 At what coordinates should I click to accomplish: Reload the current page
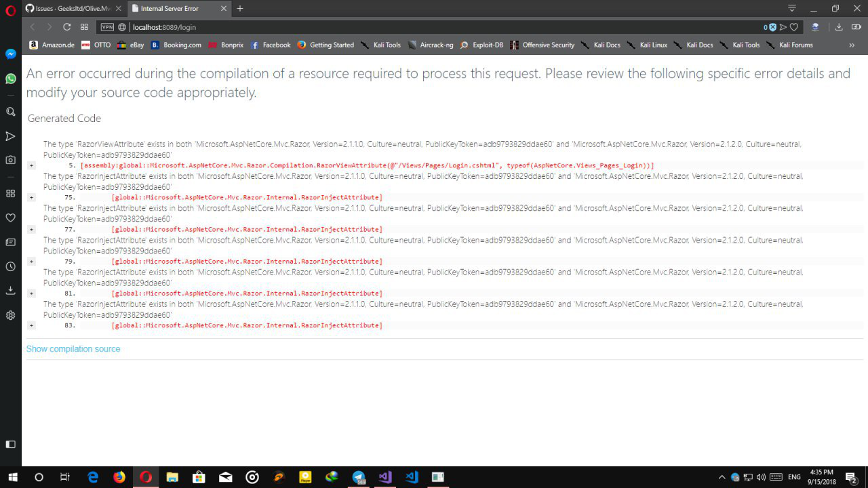click(x=66, y=27)
